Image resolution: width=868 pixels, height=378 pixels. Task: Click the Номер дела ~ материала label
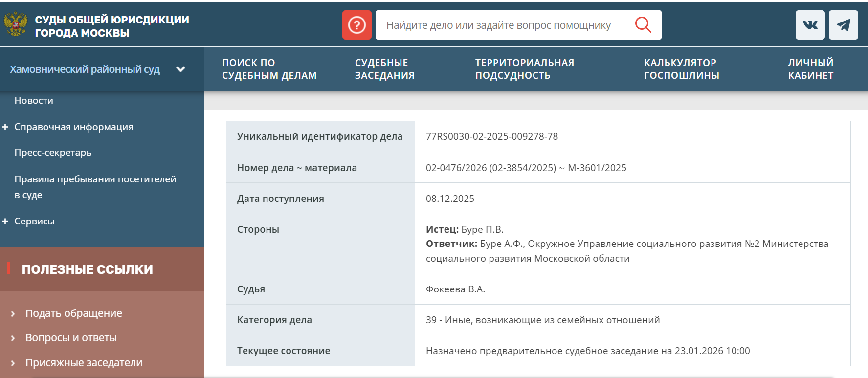point(297,168)
